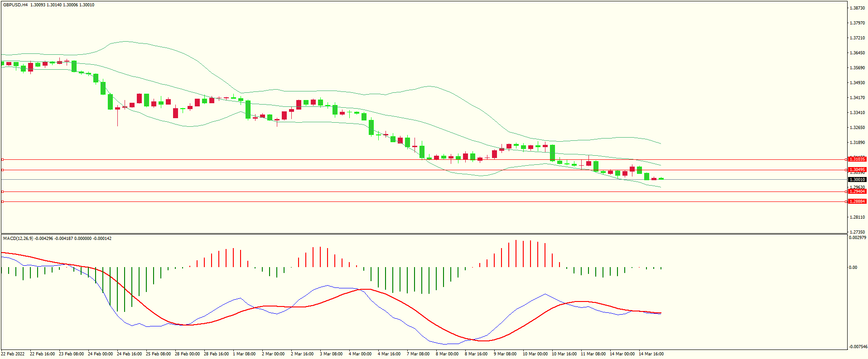Viewport: 868px width, 359px height.
Task: Click the 1.34170 price axis label
Action: tap(857, 98)
